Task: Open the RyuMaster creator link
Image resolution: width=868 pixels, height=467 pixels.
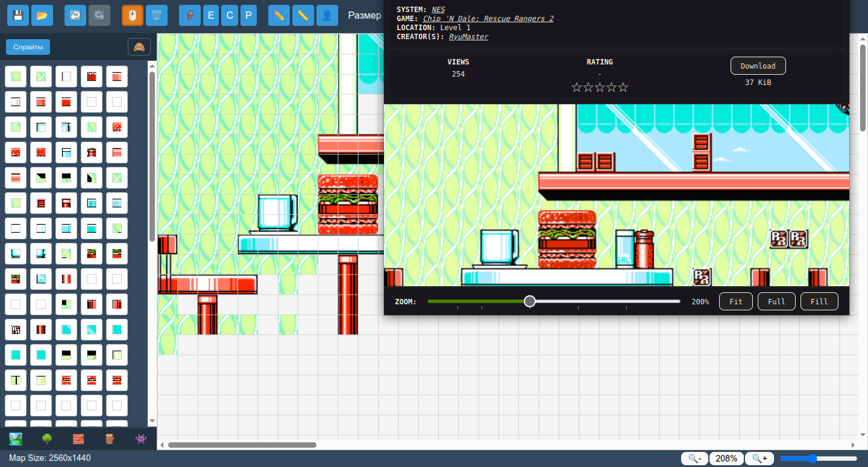Action: (468, 37)
